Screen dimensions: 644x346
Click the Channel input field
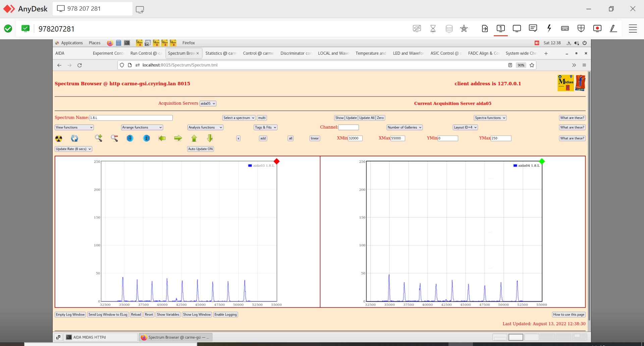348,128
